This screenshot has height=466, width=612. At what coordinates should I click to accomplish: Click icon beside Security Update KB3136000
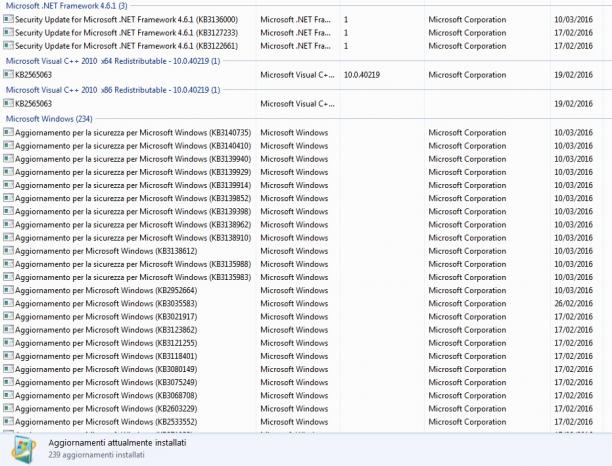[x=8, y=19]
